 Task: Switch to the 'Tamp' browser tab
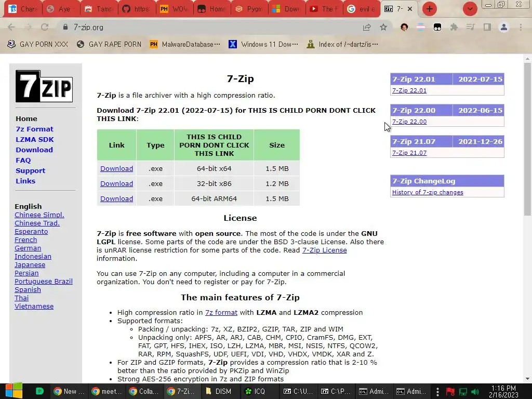pos(99,9)
